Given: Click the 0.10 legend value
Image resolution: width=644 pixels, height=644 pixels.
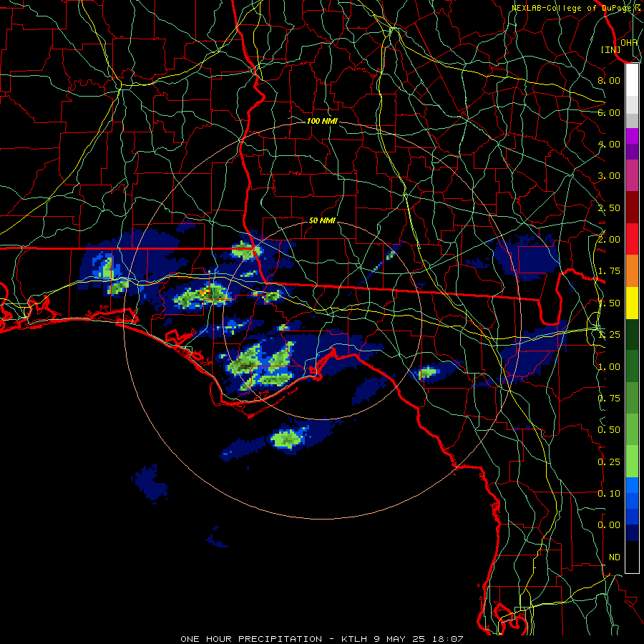Looking at the screenshot, I should 609,494.
